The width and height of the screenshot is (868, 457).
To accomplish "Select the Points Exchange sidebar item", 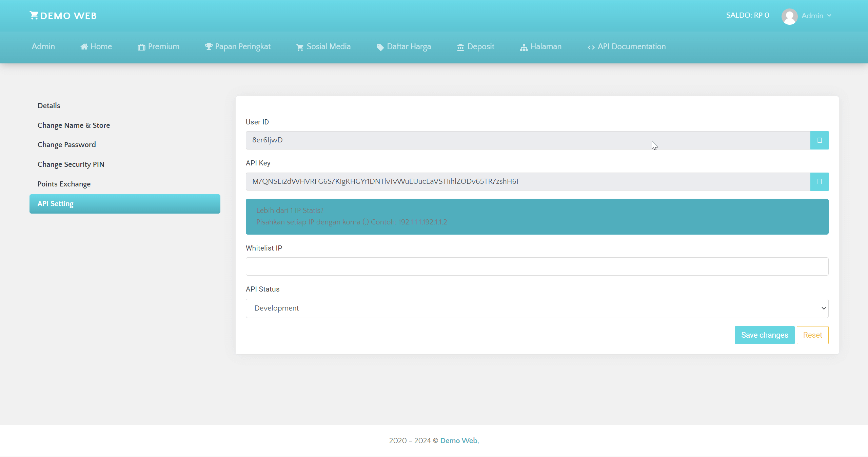I will click(x=64, y=184).
